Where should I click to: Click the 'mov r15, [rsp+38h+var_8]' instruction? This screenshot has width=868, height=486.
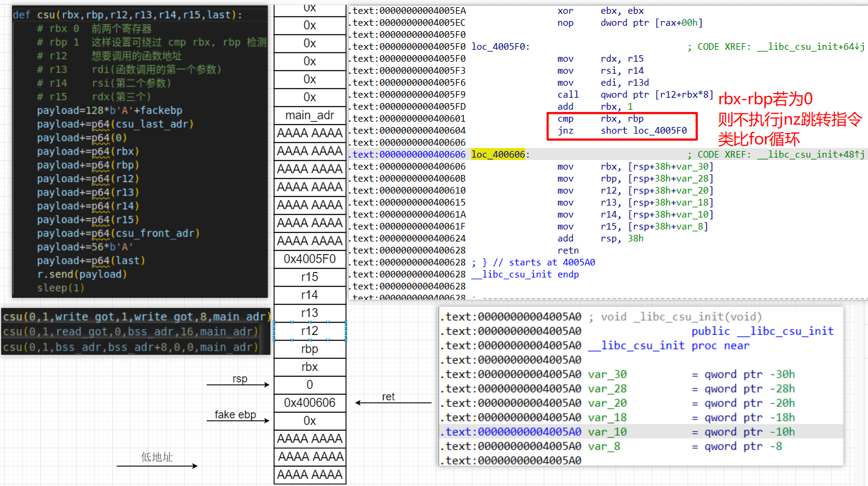coord(633,227)
